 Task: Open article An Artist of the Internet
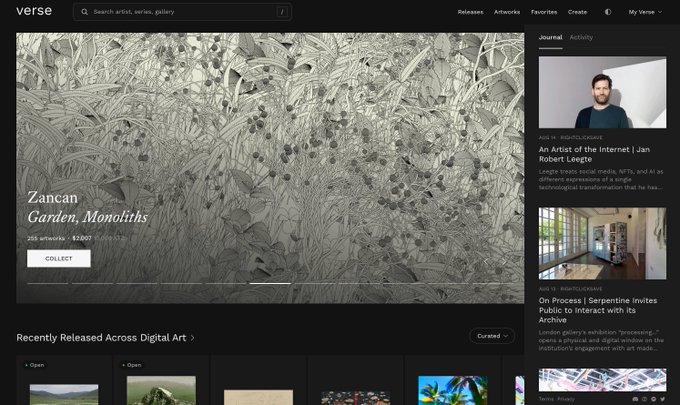coord(594,154)
